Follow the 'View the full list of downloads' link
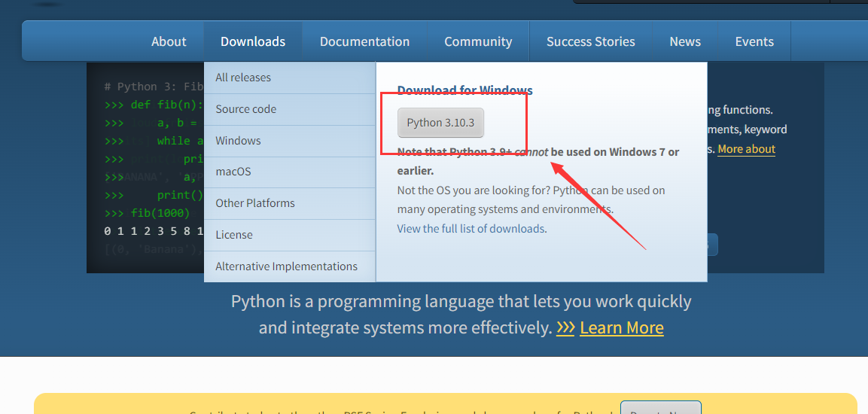 pyautogui.click(x=471, y=229)
